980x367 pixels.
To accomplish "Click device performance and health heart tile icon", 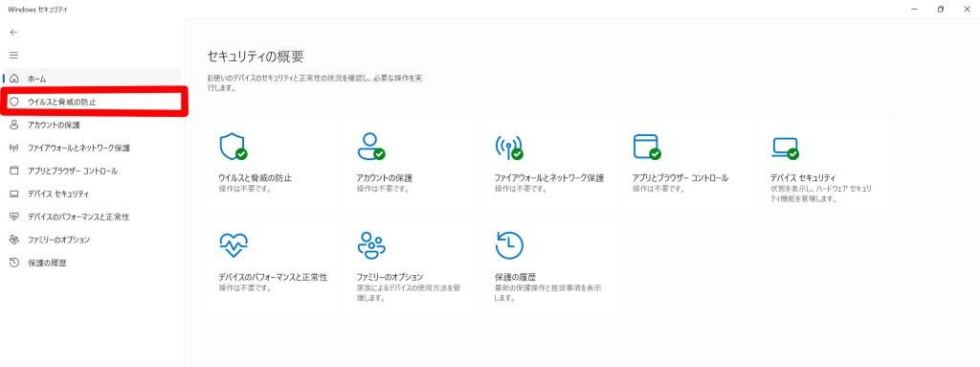I will tap(234, 245).
